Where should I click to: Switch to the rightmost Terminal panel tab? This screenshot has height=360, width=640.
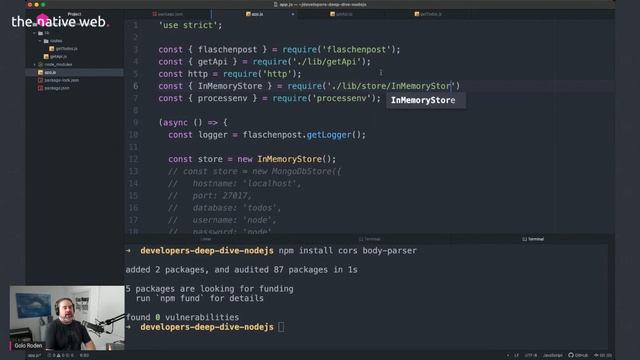[533, 239]
